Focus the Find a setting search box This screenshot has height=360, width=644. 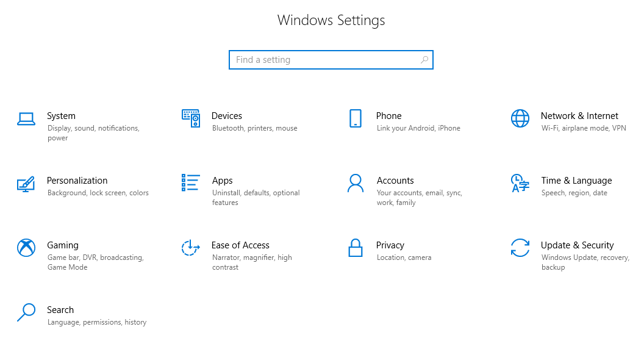(x=323, y=60)
